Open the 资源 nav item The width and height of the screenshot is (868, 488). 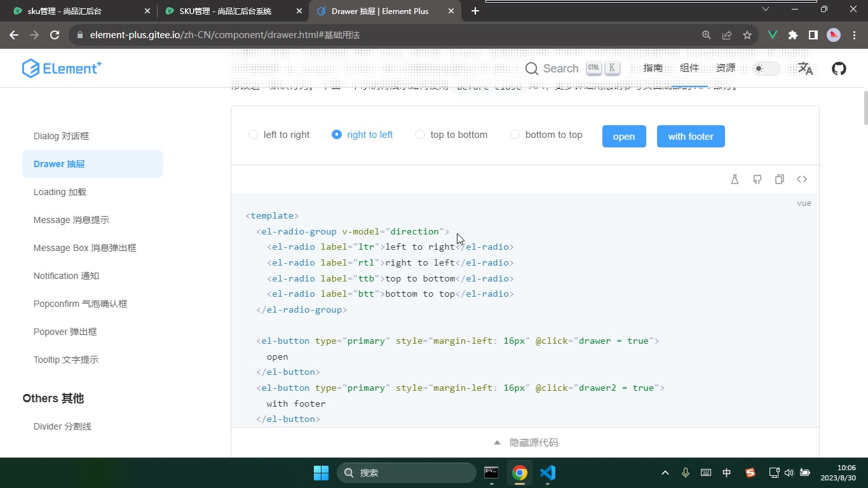726,68
